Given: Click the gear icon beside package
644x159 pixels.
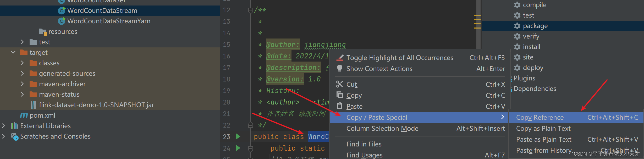Looking at the screenshot, I should click(517, 26).
